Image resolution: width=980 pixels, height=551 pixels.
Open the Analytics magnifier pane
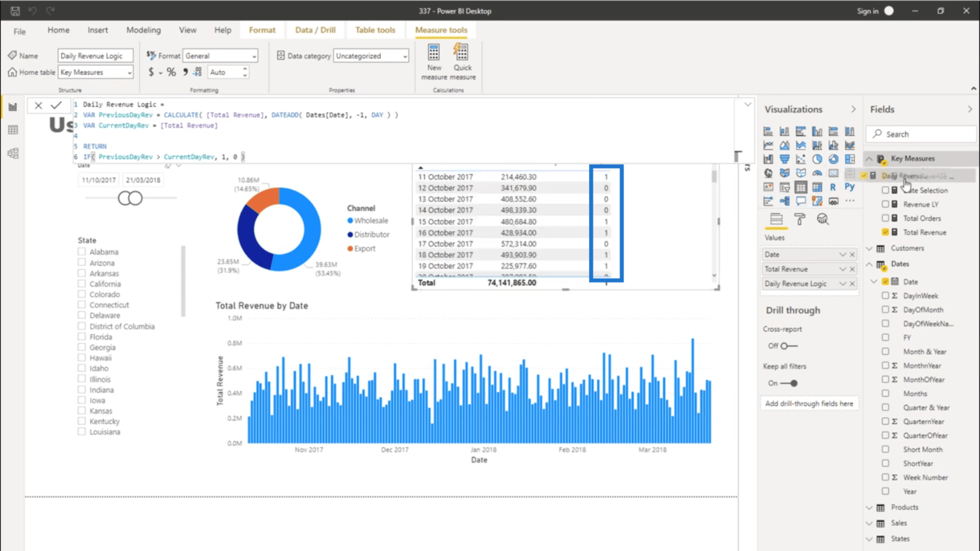pos(822,219)
